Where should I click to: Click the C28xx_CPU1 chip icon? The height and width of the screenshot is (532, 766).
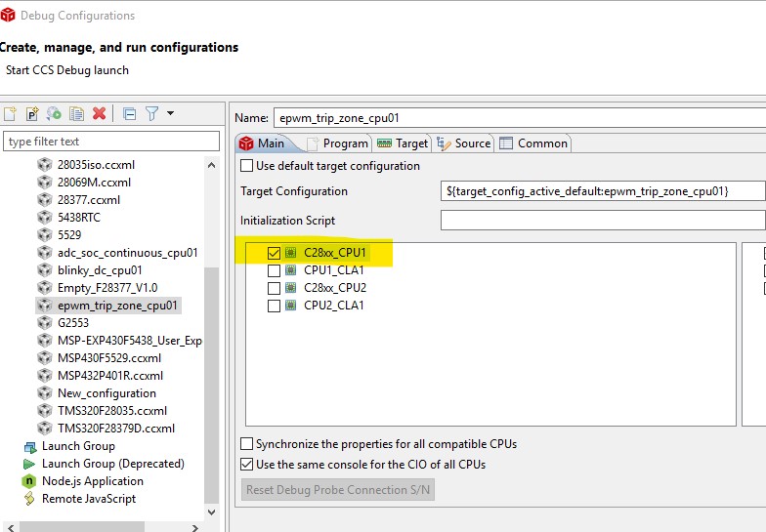(x=291, y=252)
